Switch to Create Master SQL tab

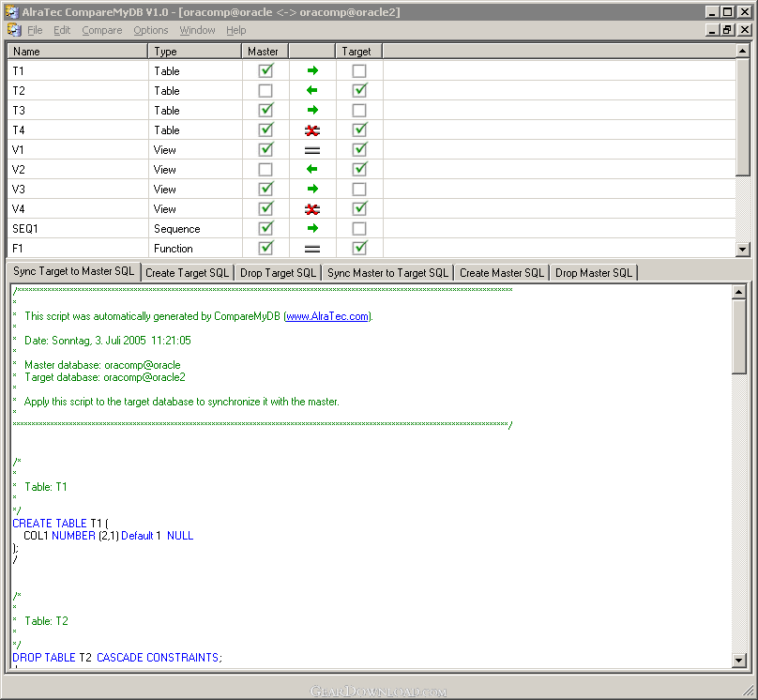point(502,273)
